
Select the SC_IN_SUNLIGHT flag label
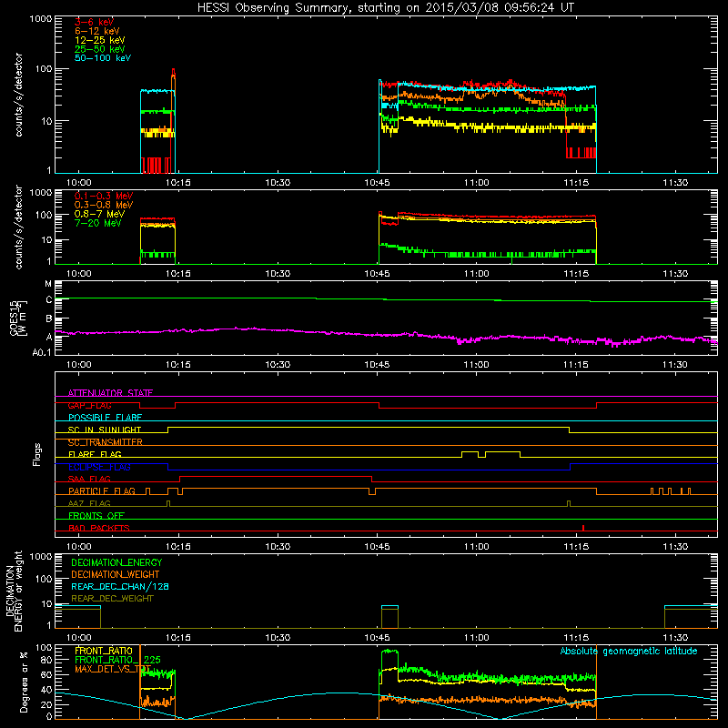105,430
